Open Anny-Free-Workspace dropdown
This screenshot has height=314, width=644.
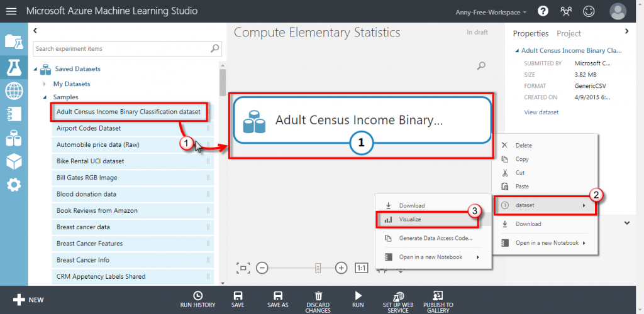[491, 13]
